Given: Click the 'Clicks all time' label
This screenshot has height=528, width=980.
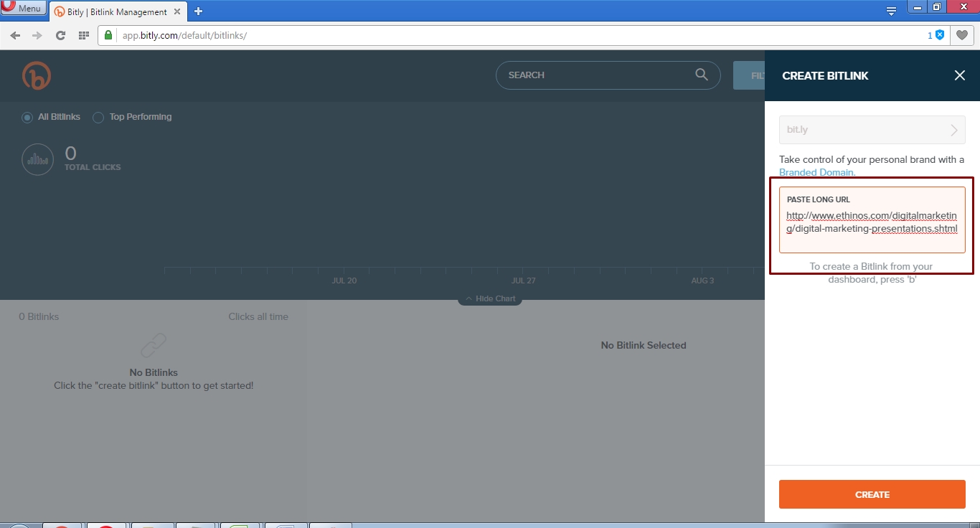Looking at the screenshot, I should coord(258,316).
